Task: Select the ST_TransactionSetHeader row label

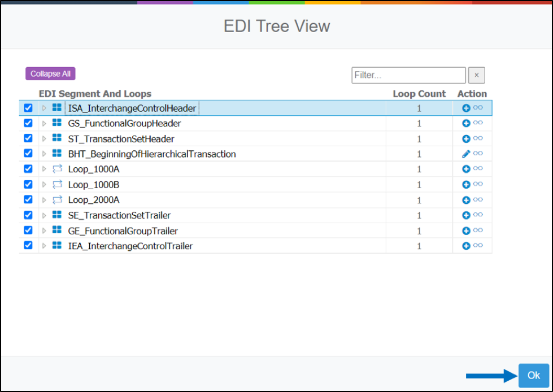Action: [x=121, y=139]
